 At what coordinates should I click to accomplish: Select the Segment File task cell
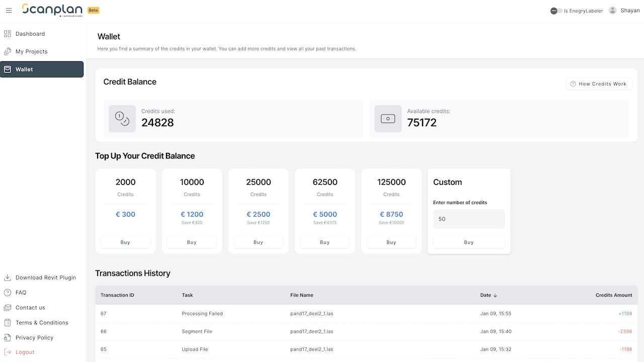click(x=197, y=331)
